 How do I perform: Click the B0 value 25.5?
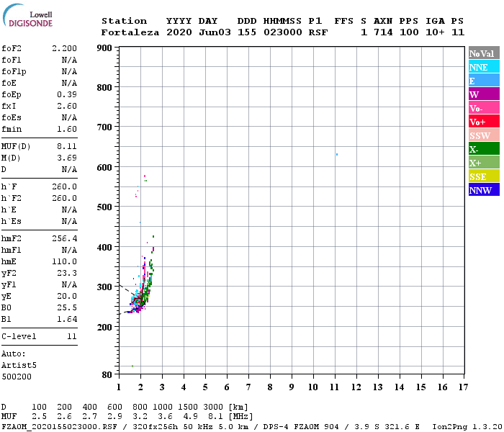[67, 307]
